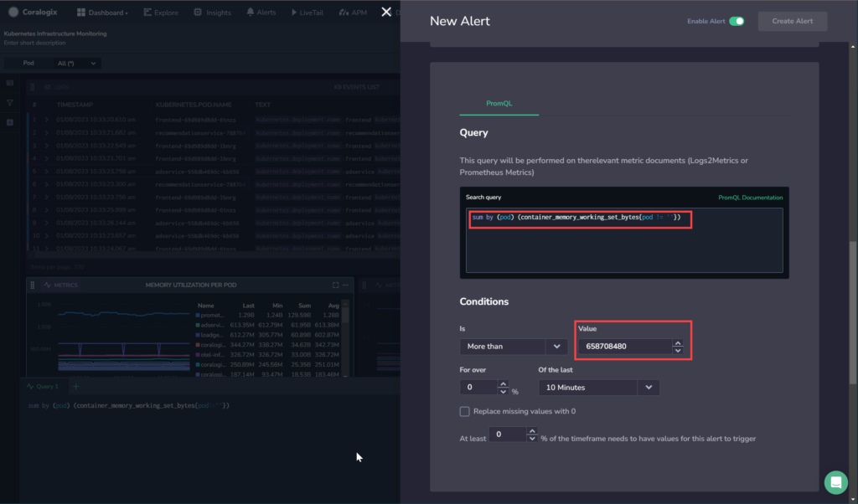
Task: Expand log row 8 chevron
Action: click(x=47, y=210)
